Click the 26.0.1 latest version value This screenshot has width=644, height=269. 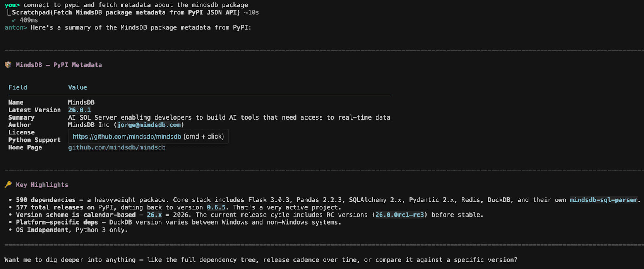pos(79,110)
